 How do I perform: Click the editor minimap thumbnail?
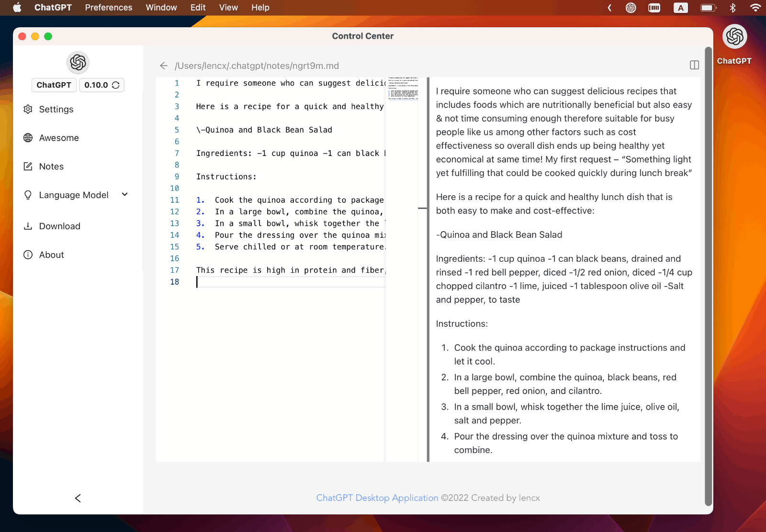[403, 88]
